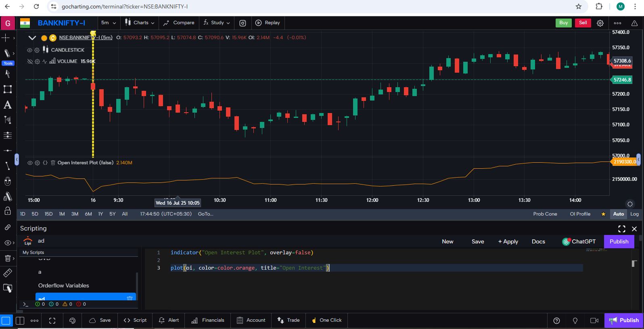Click the video recorder icon in bottom bar
This screenshot has height=329, width=644.
coord(594,321)
